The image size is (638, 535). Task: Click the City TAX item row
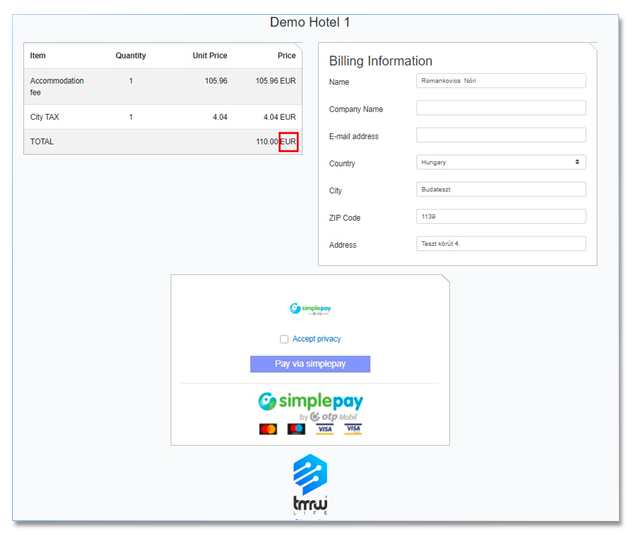coord(160,117)
